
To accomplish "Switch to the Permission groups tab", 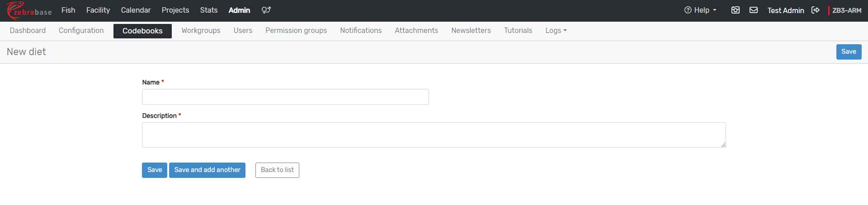I will click(x=296, y=31).
